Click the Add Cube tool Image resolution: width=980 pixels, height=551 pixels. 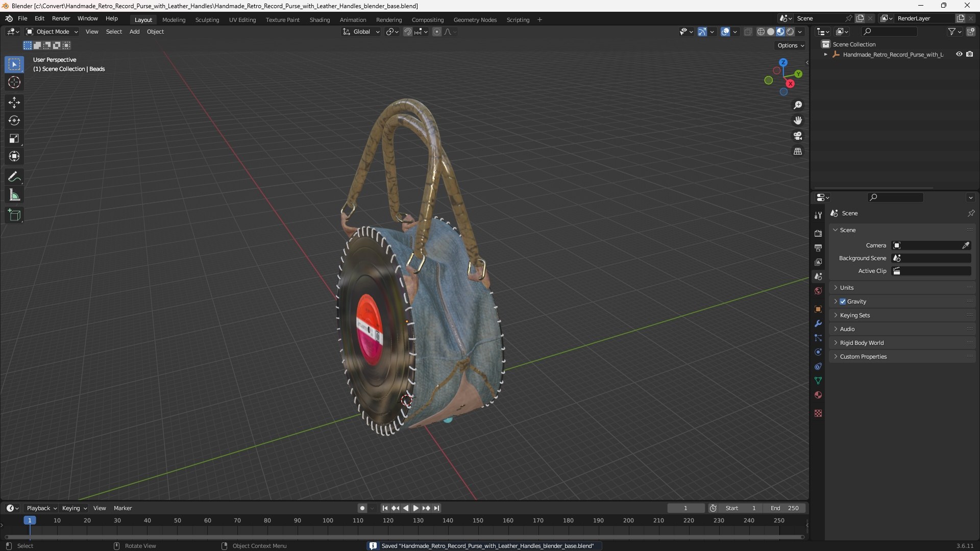pos(14,215)
